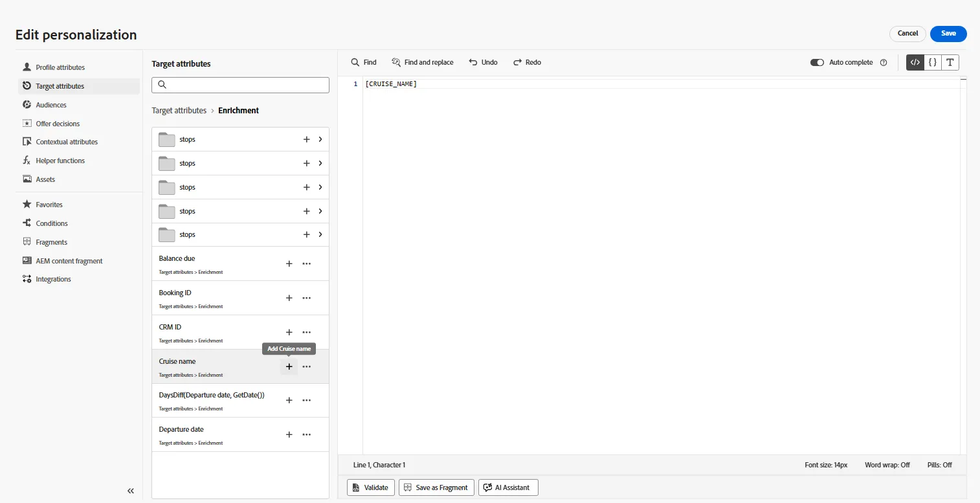The image size is (980, 503).
Task: Toggle Pills setting in status bar
Action: pos(940,465)
